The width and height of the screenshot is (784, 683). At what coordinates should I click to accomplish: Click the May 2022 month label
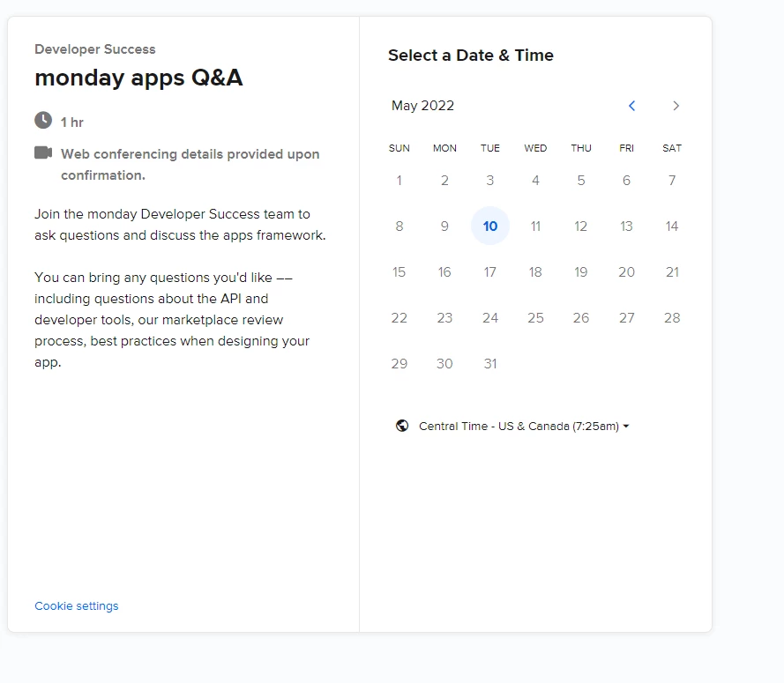pyautogui.click(x=423, y=106)
